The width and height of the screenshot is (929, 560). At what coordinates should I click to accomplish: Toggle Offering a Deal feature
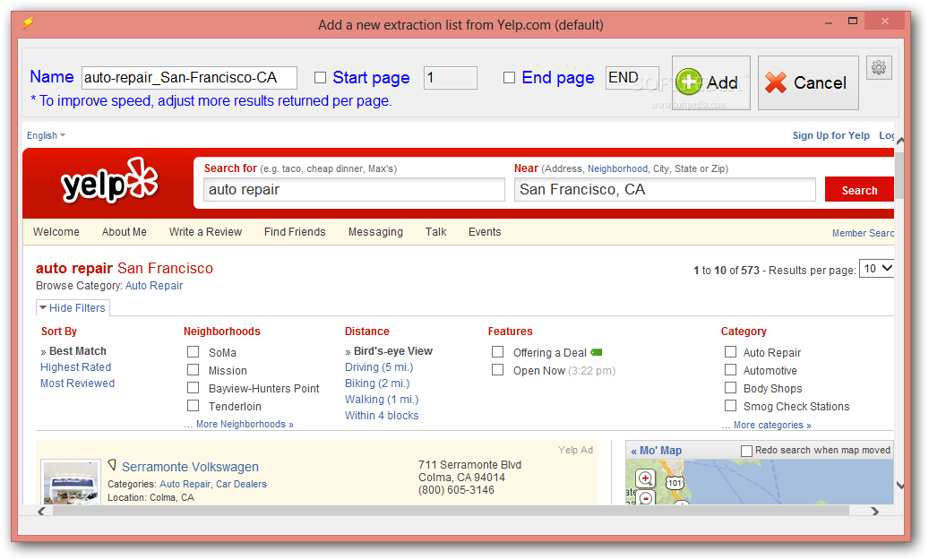point(498,352)
